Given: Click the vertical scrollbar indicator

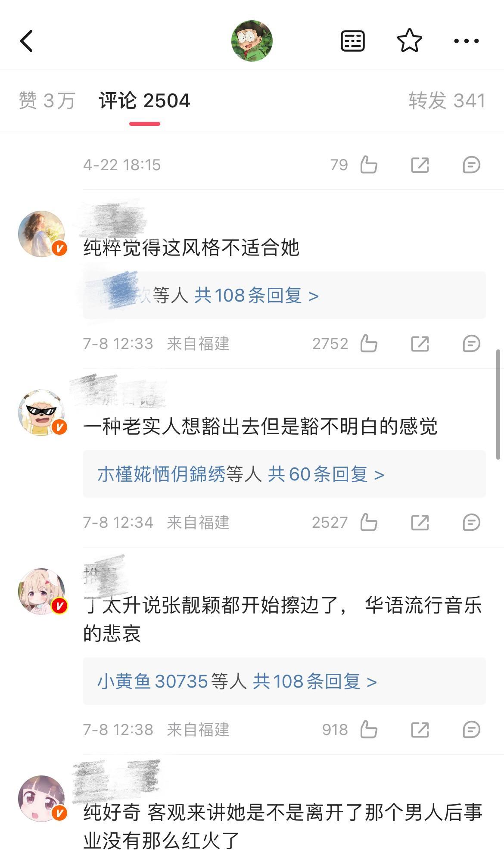Looking at the screenshot, I should click(x=498, y=404).
